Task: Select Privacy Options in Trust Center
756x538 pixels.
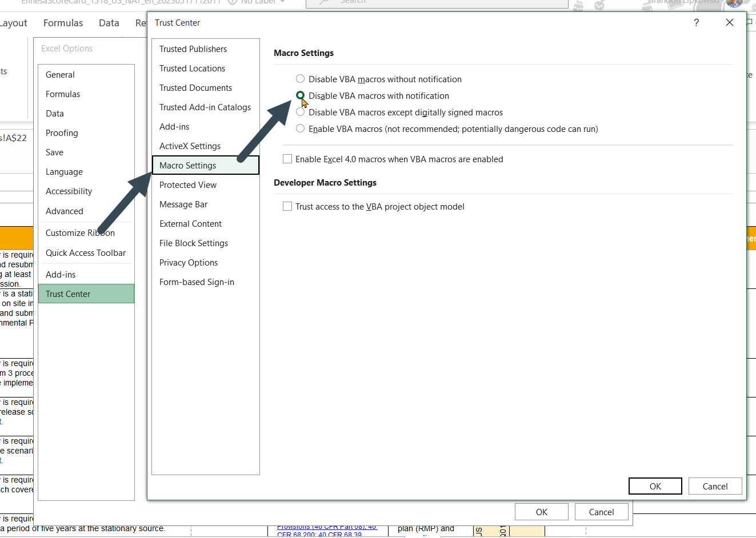Action: pos(189,262)
